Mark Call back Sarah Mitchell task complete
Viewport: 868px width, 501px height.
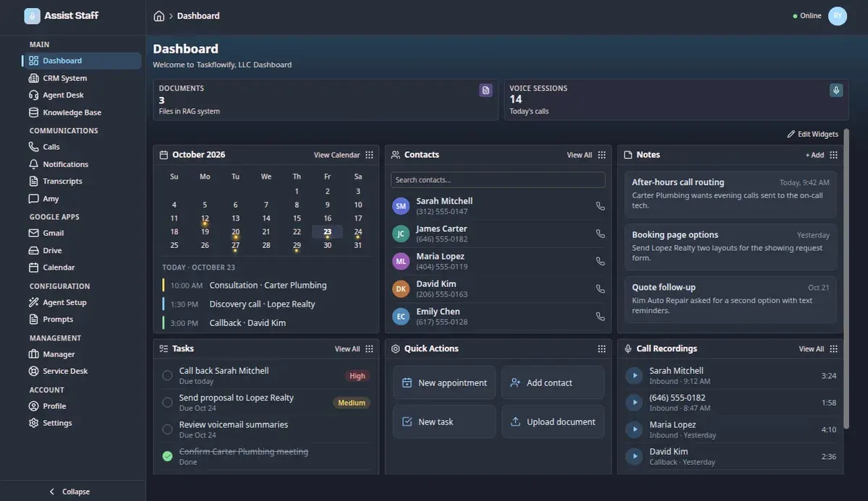point(167,375)
